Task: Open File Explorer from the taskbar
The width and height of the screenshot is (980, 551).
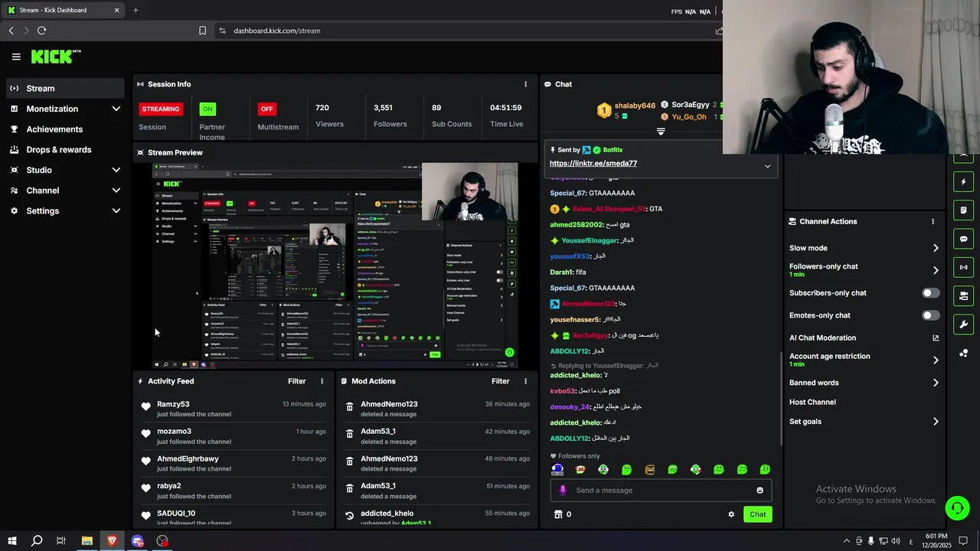Action: [87, 541]
